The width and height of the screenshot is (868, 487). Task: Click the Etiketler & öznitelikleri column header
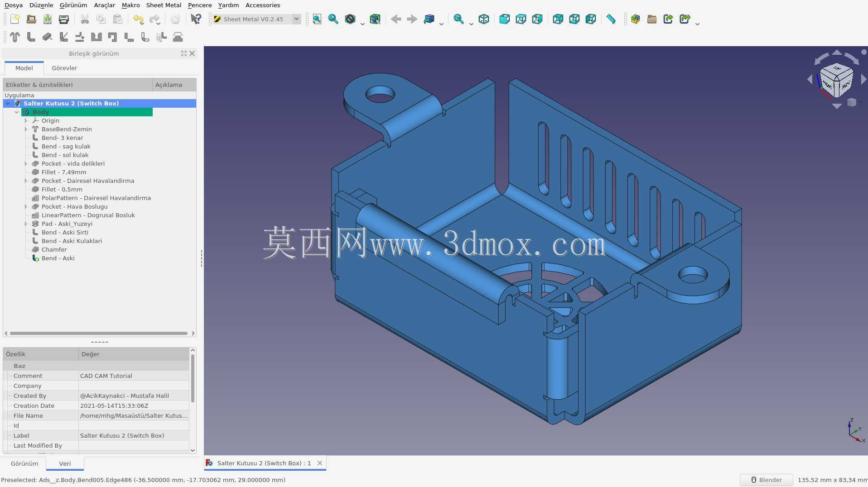[77, 85]
